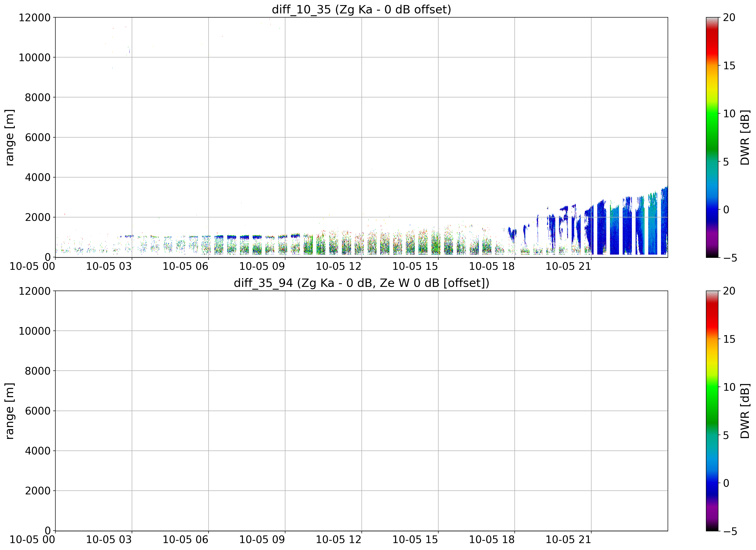Click the diff_35_94 colorbar's "DWR [dB]" label
The height and width of the screenshot is (550, 756).
click(745, 411)
